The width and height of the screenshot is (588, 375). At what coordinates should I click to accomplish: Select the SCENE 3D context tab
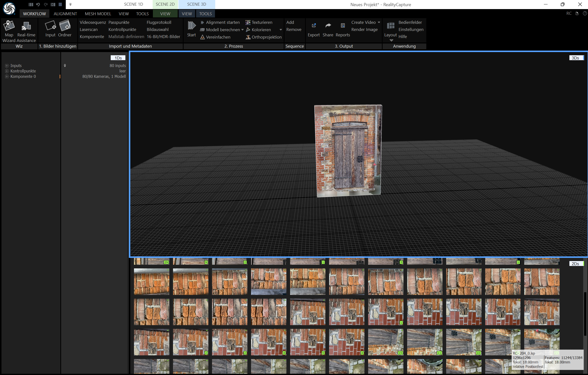(197, 4)
